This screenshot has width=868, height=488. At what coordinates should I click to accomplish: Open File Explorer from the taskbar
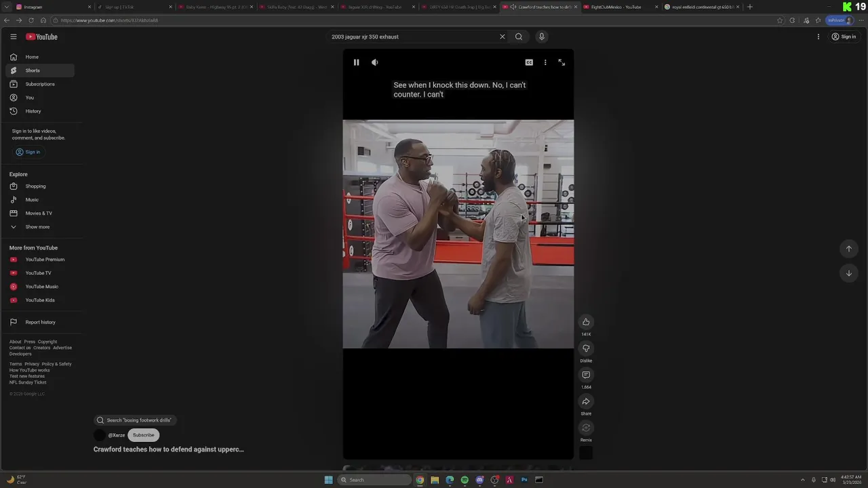coord(435,480)
